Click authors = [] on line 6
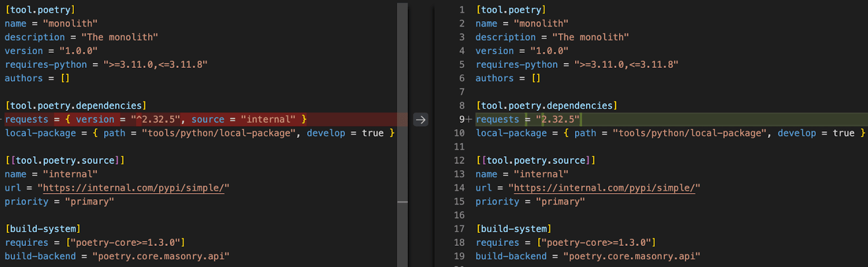This screenshot has width=868, height=267. (x=508, y=78)
